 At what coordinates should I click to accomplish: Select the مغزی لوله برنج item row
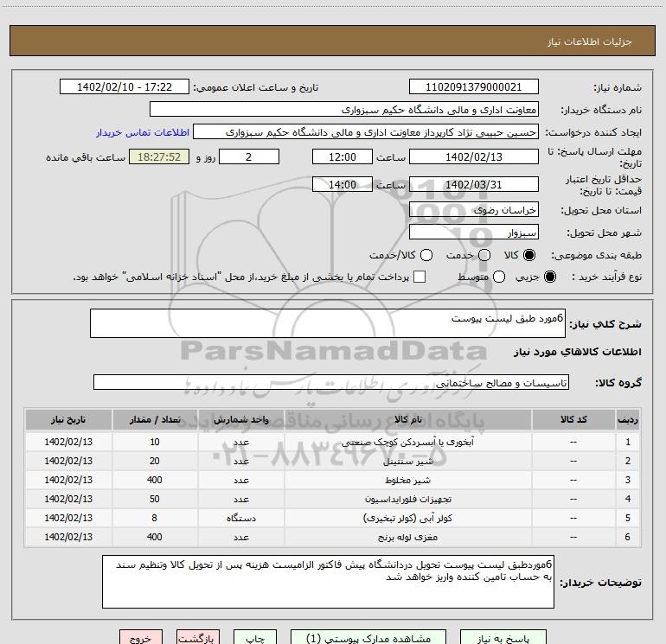pyautogui.click(x=333, y=537)
